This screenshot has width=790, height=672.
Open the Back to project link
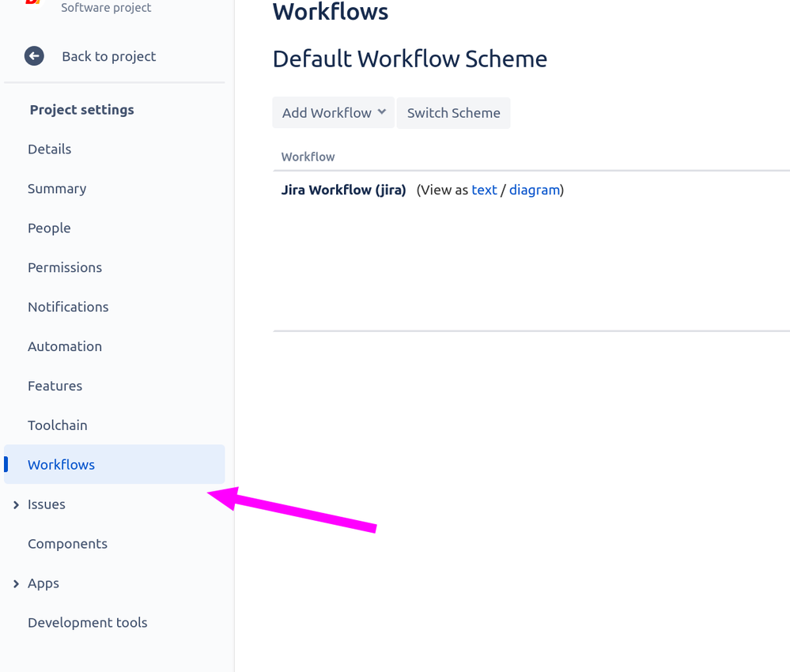(109, 56)
